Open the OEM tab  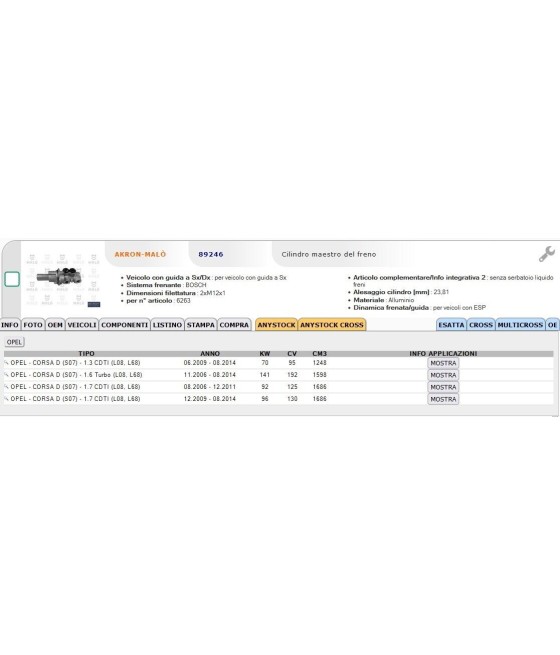55,325
